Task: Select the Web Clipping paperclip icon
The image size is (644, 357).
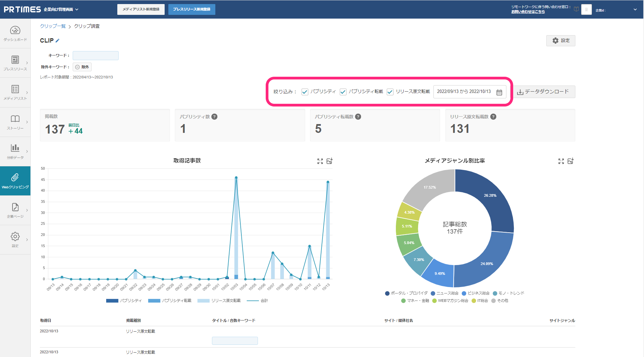Action: (x=15, y=177)
